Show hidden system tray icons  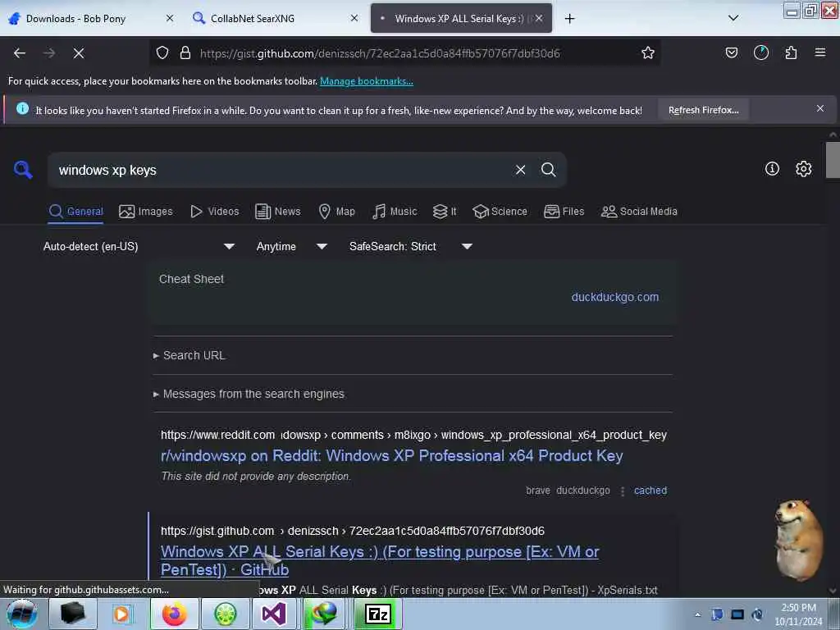pyautogui.click(x=697, y=614)
